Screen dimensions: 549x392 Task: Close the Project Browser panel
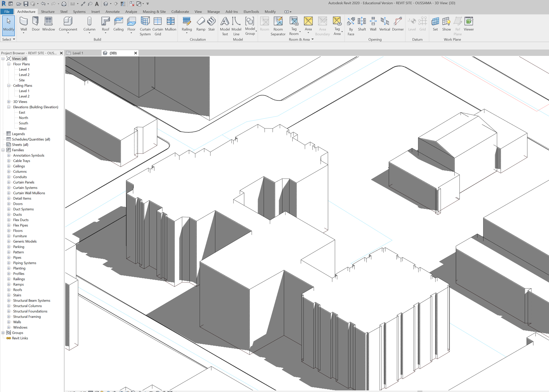pos(61,53)
